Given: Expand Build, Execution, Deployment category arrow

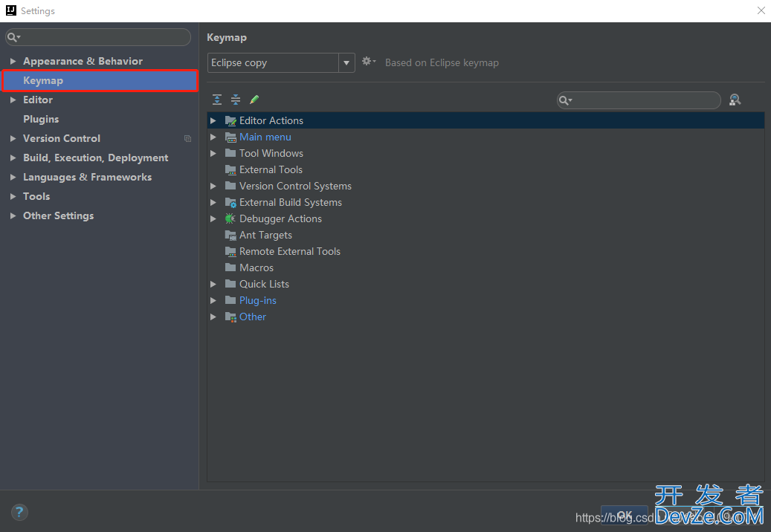Looking at the screenshot, I should point(13,158).
